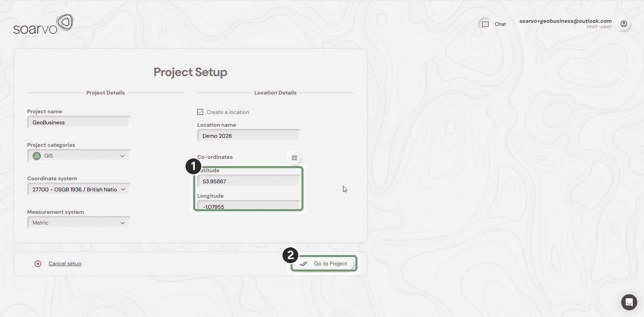Click the Location Details section label
This screenshot has width=644, height=317.
[275, 93]
